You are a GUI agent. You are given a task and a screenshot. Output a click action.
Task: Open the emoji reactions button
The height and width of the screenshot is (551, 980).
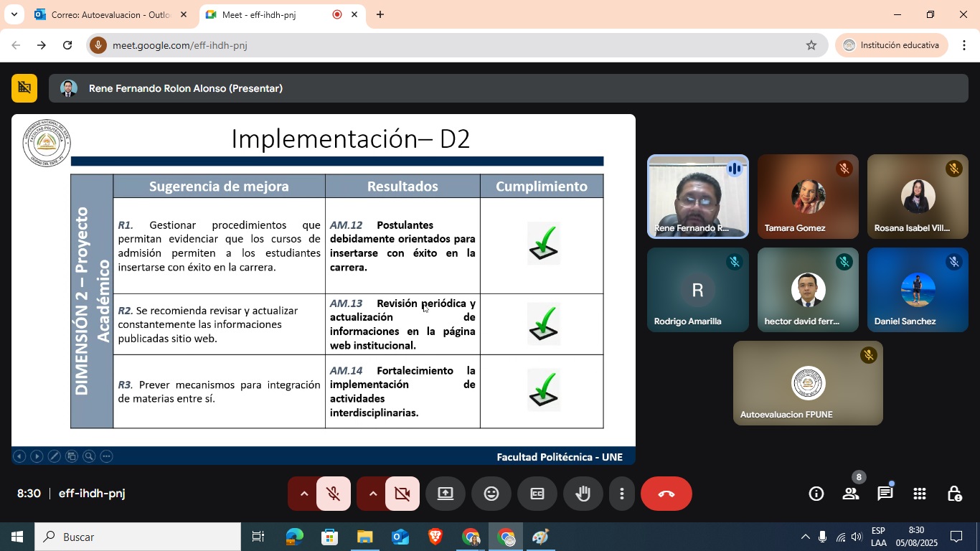click(491, 494)
